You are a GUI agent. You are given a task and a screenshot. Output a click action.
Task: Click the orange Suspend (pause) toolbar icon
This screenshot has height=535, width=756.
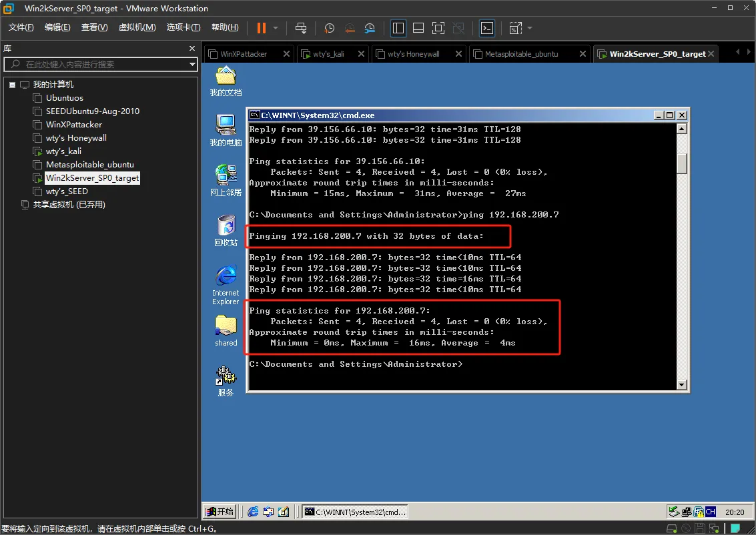click(x=262, y=28)
